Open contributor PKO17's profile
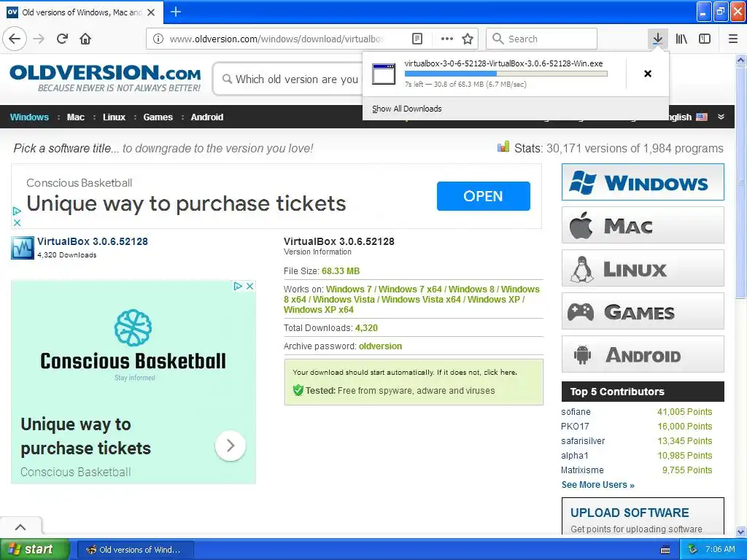The height and width of the screenshot is (560, 747). (x=575, y=426)
